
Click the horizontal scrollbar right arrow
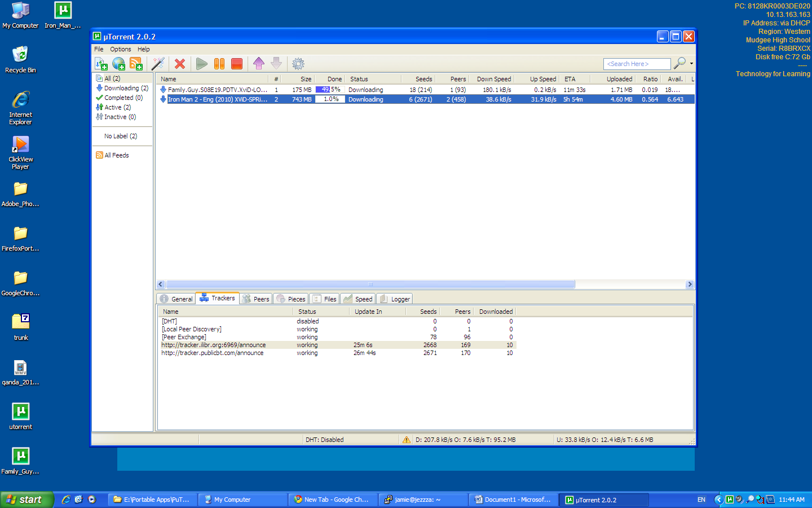[x=690, y=284]
